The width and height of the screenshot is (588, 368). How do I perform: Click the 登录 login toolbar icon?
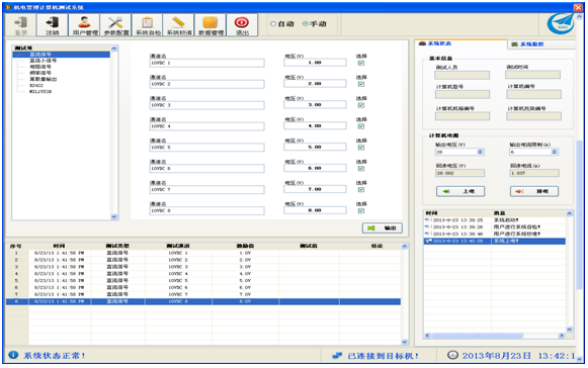coord(21,25)
